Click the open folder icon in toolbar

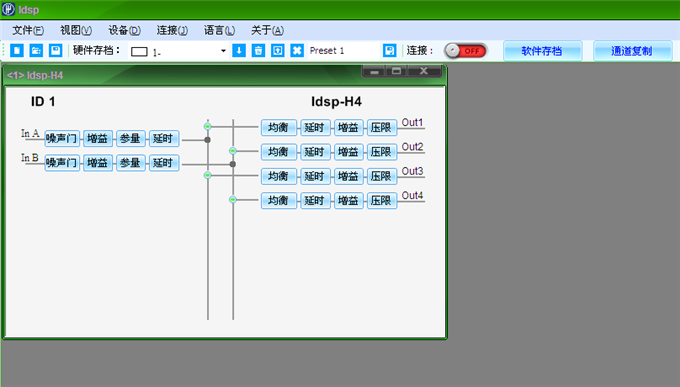click(x=36, y=51)
